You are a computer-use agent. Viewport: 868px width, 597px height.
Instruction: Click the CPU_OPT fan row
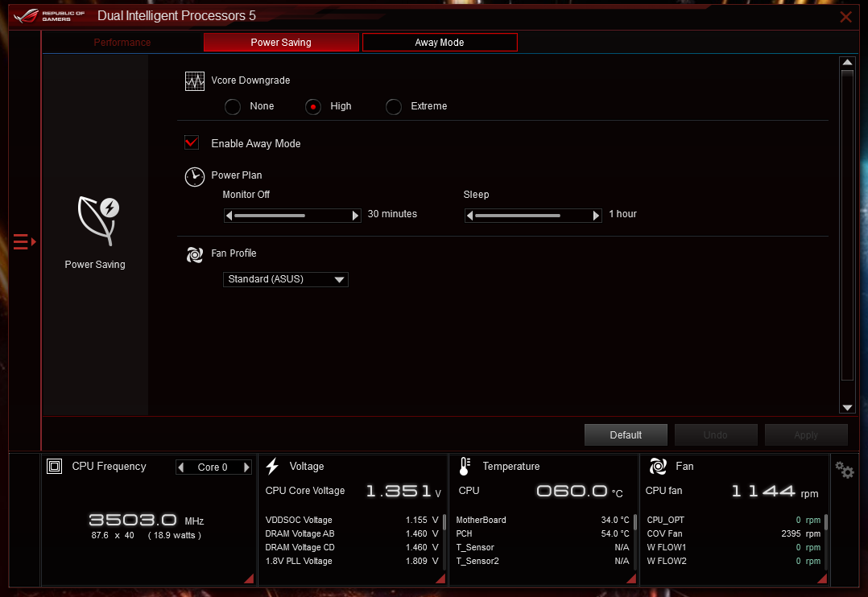pyautogui.click(x=734, y=520)
